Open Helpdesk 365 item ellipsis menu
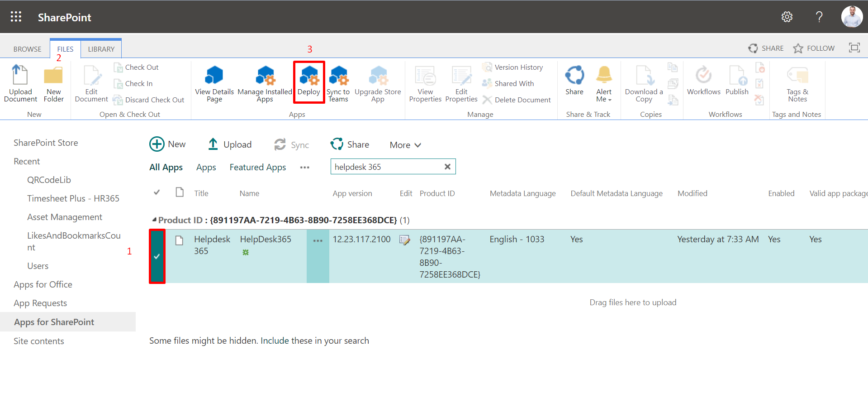868x408 pixels. pyautogui.click(x=318, y=240)
